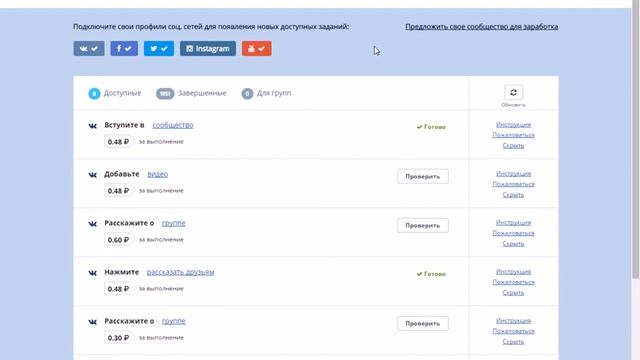Click the VK connected profile button

89,49
